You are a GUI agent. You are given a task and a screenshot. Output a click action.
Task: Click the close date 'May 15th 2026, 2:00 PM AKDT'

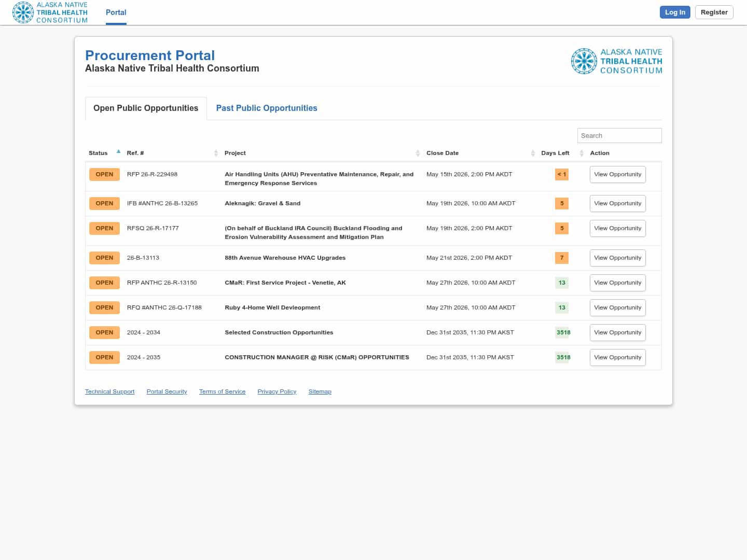(469, 175)
